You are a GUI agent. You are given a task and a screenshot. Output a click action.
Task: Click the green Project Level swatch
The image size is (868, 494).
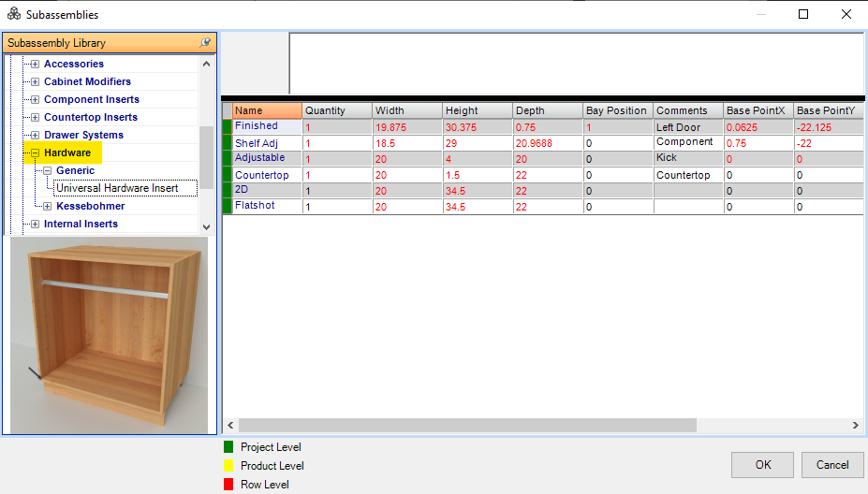tap(229, 447)
